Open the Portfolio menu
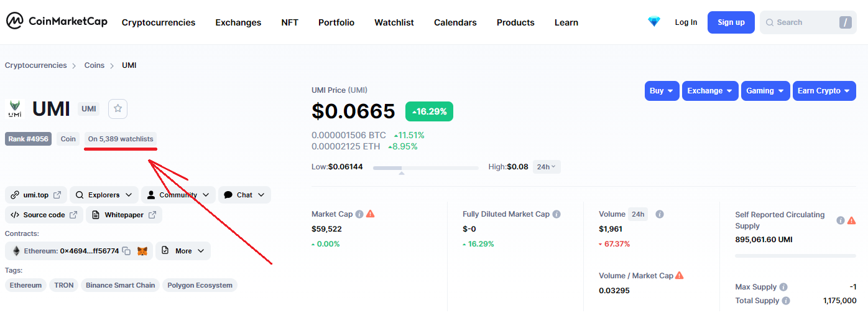Image resolution: width=868 pixels, height=320 pixels. click(x=336, y=22)
